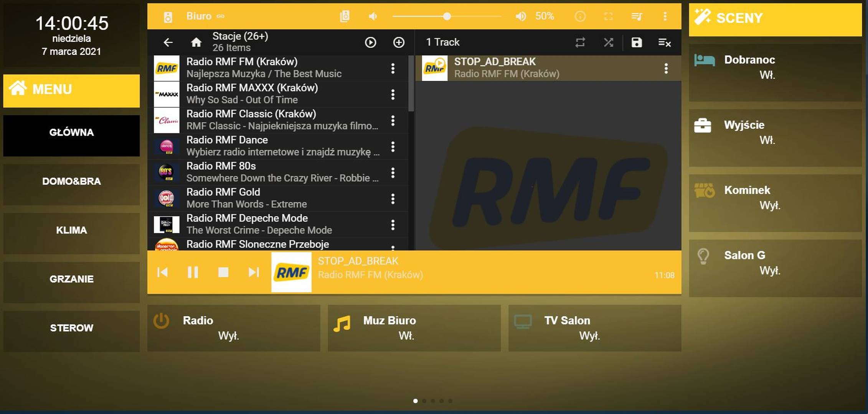Add stations to queue with plus icon
Viewport: 868px width, 414px height.
pyautogui.click(x=399, y=42)
